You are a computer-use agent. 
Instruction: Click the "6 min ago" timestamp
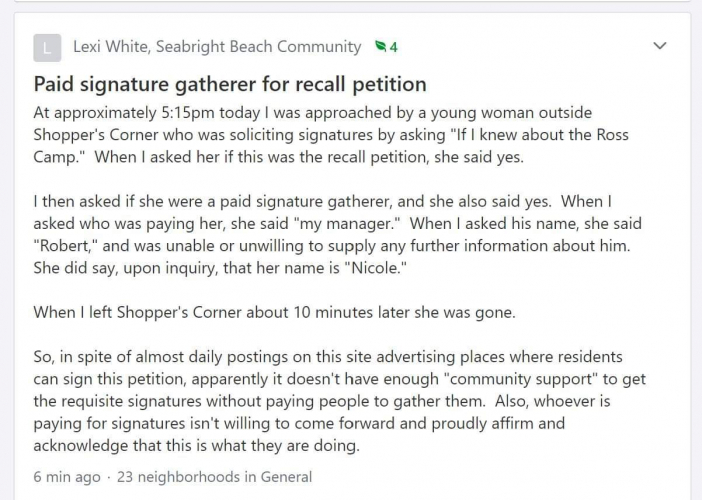pyautogui.click(x=66, y=477)
